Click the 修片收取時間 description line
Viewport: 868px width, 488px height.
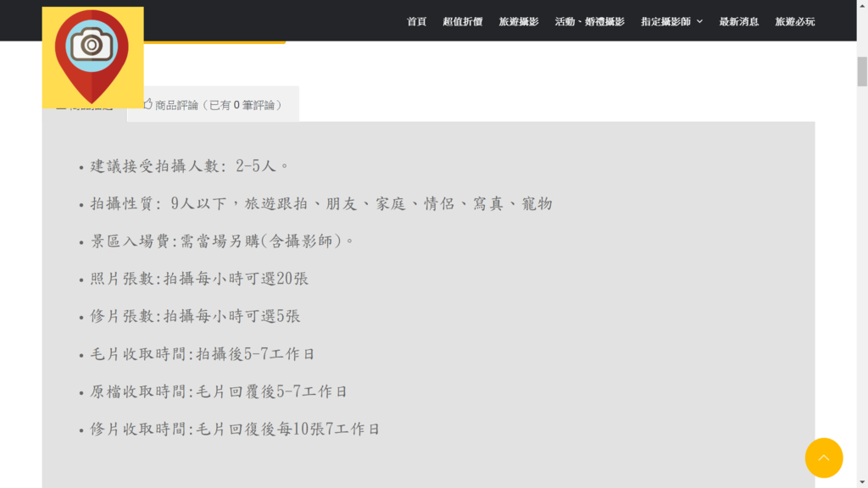tap(235, 430)
